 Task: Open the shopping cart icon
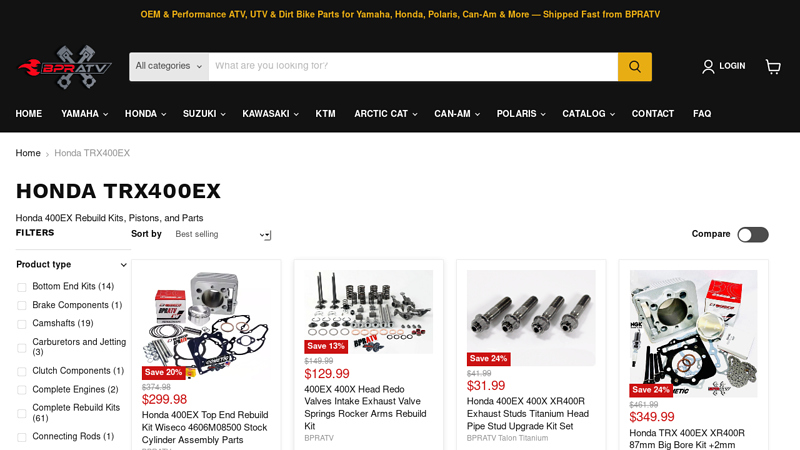click(773, 66)
